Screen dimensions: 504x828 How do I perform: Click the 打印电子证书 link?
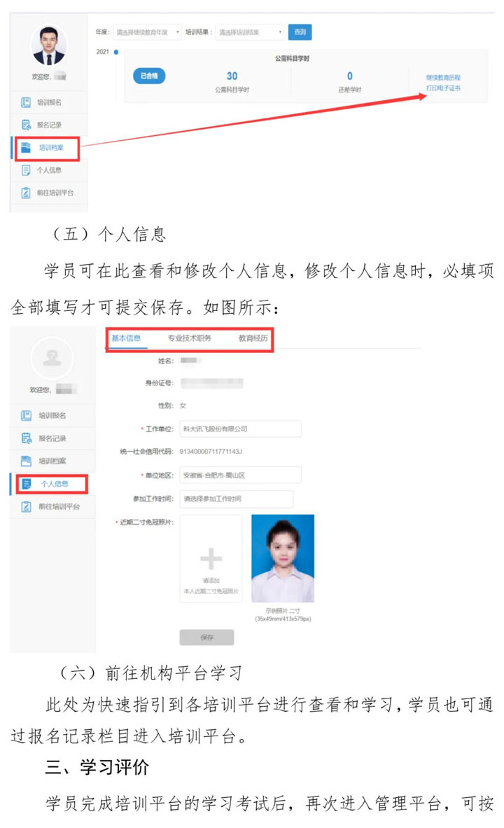tap(443, 88)
